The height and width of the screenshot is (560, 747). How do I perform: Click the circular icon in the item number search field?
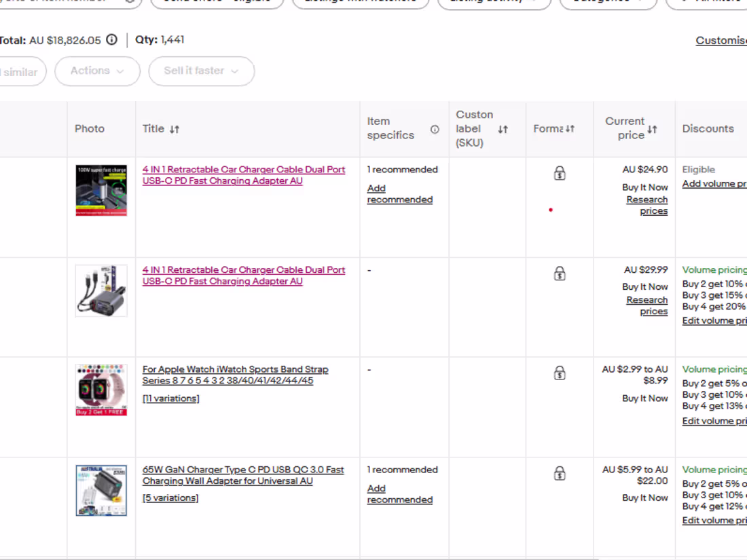click(x=129, y=3)
